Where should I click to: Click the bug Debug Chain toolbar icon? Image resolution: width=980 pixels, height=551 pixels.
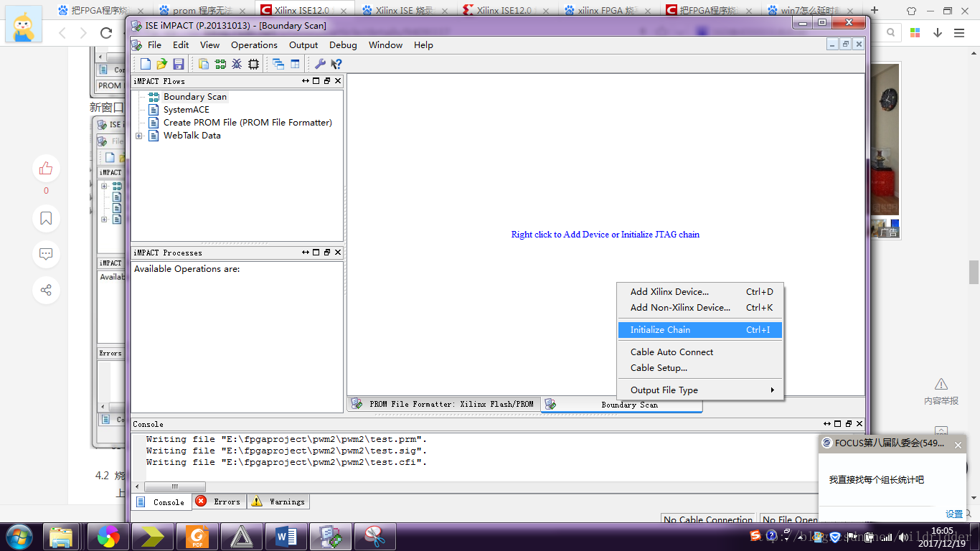237,64
